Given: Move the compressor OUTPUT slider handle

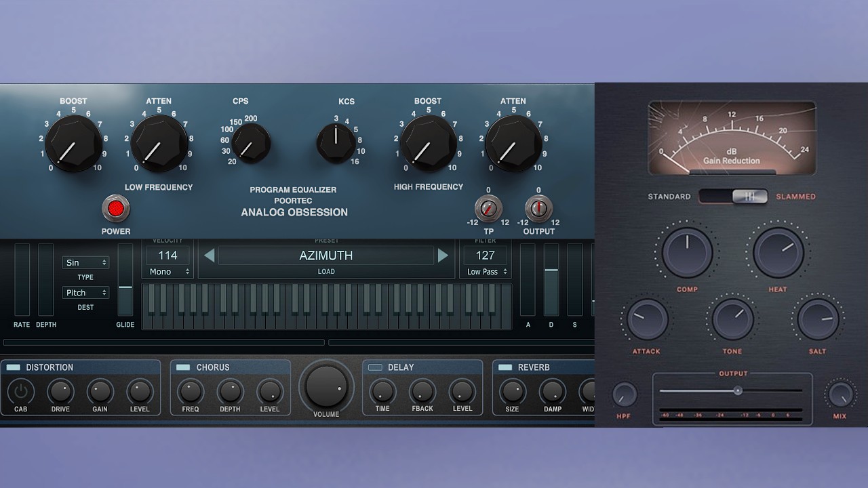Looking at the screenshot, I should pos(738,390).
